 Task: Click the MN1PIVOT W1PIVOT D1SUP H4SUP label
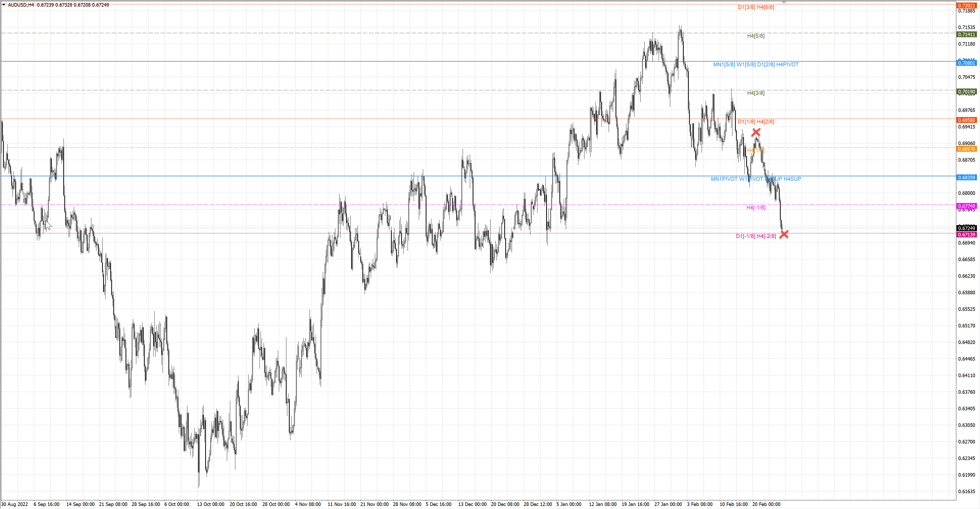point(755,179)
